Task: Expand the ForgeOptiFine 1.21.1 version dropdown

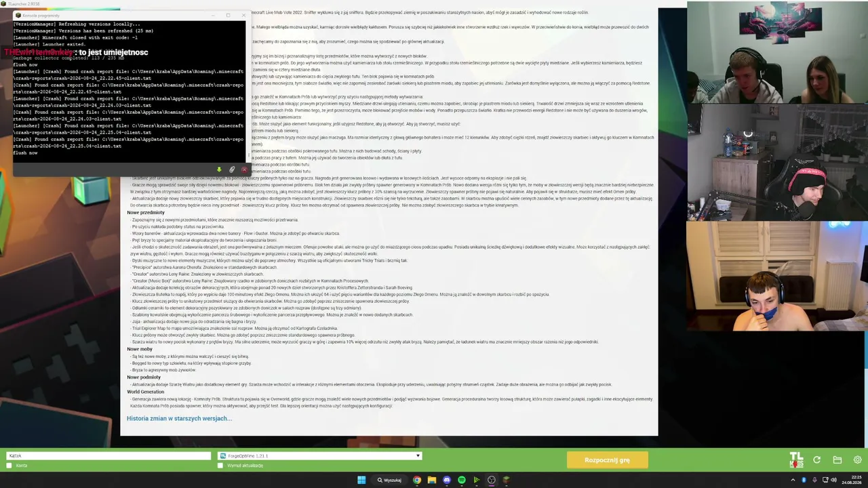Action: (320, 456)
